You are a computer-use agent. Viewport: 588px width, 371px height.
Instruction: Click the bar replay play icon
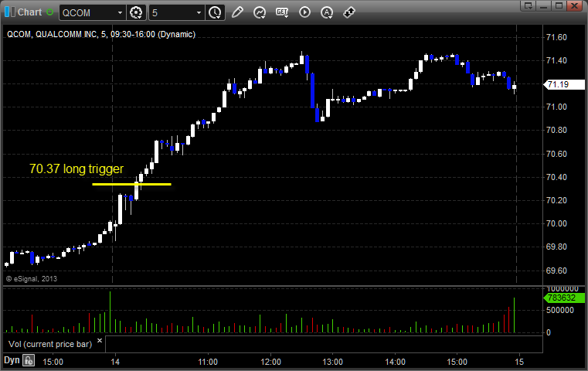[304, 12]
